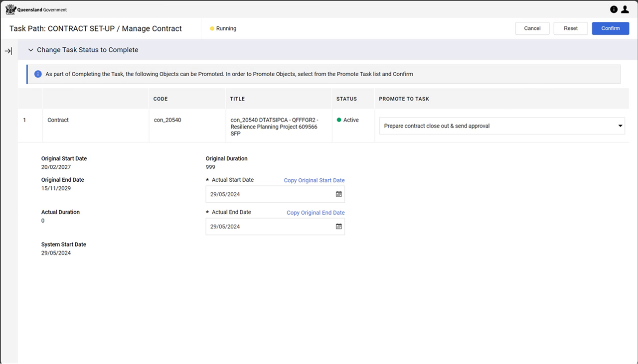Screen dimensions: 638x364
Task: Click the Queensland Government logo
Action: click(x=36, y=9)
